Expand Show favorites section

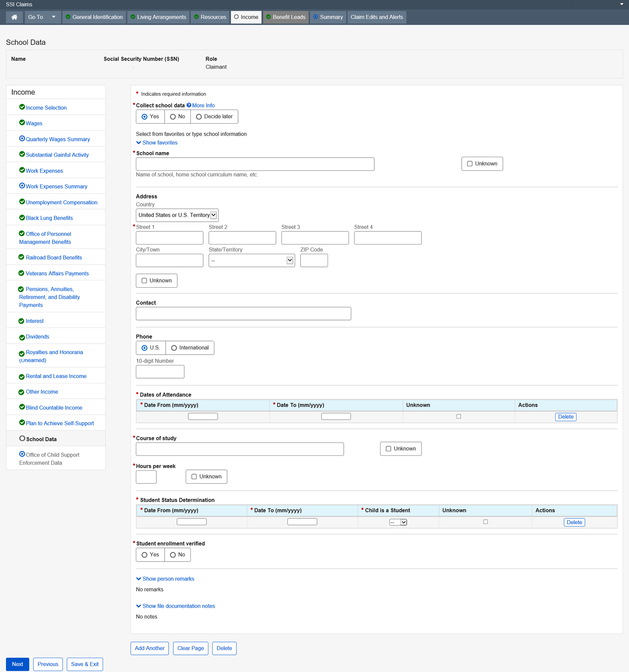pyautogui.click(x=157, y=143)
